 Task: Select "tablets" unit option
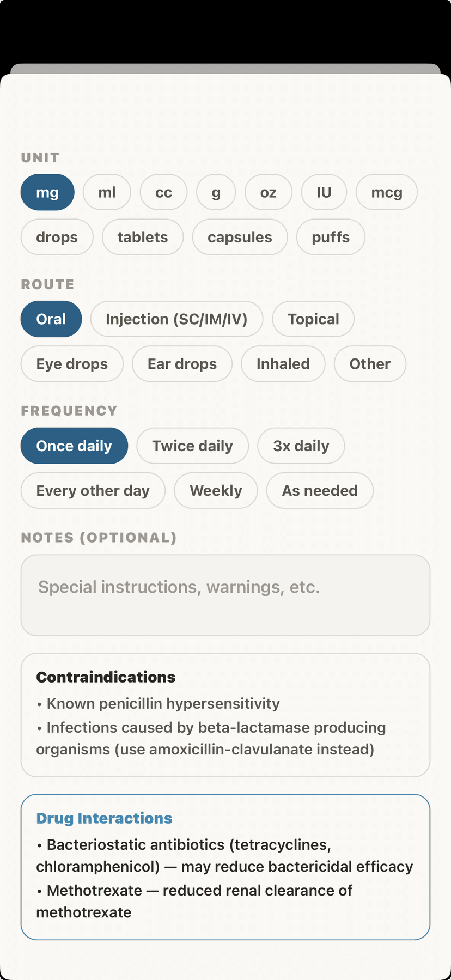coord(142,237)
